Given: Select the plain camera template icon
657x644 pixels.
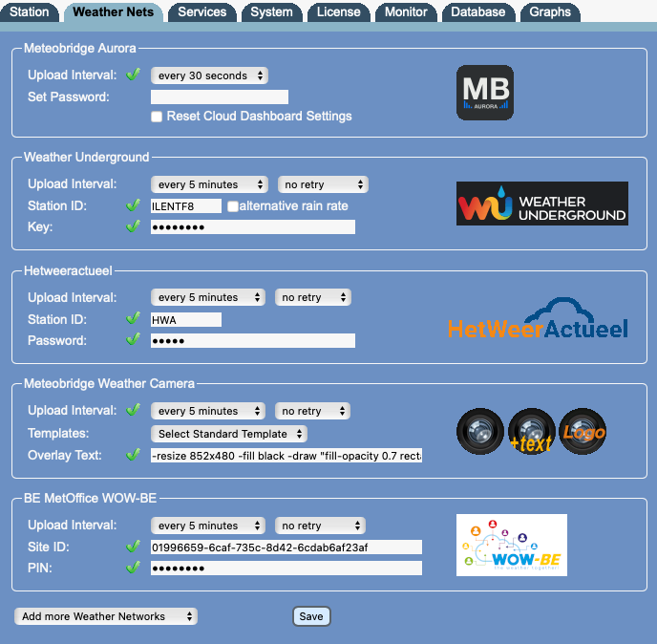Looking at the screenshot, I should 480,431.
